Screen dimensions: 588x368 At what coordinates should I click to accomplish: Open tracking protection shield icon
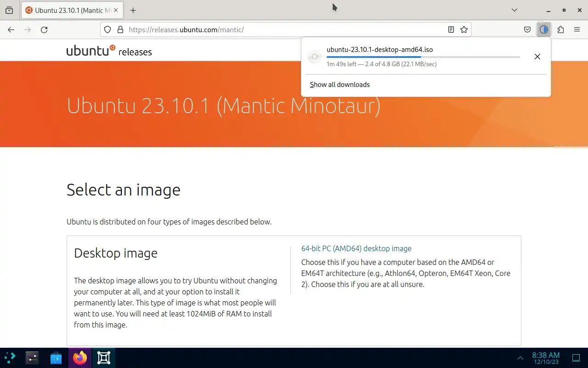point(107,29)
